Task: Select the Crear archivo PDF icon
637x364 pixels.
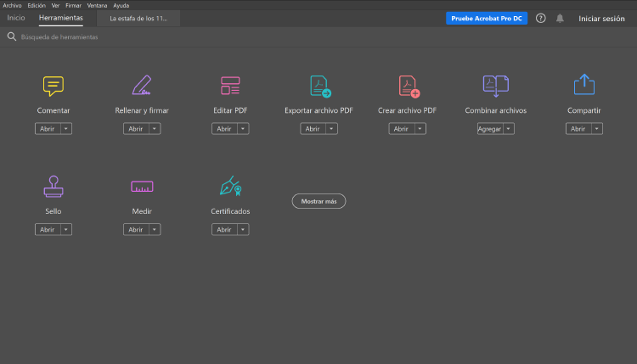Action: [409, 86]
